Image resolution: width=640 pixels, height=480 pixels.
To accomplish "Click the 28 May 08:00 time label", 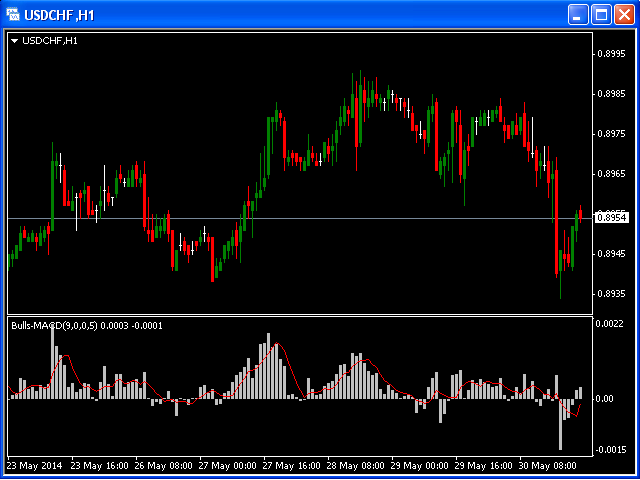I will pyautogui.click(x=356, y=466).
